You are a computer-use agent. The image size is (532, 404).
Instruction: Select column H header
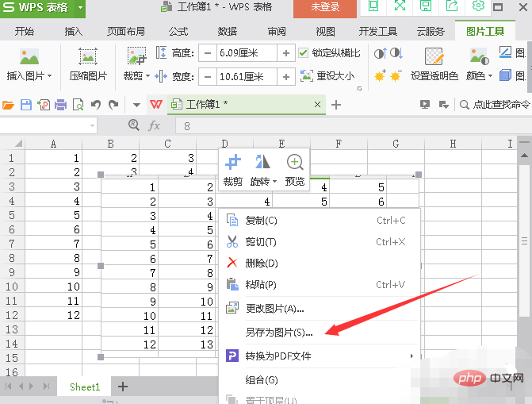coord(453,144)
